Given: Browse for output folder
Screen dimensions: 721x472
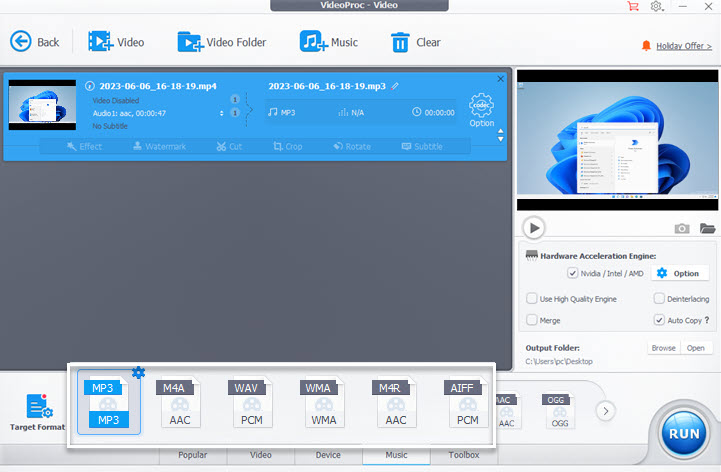Looking at the screenshot, I should tap(664, 348).
